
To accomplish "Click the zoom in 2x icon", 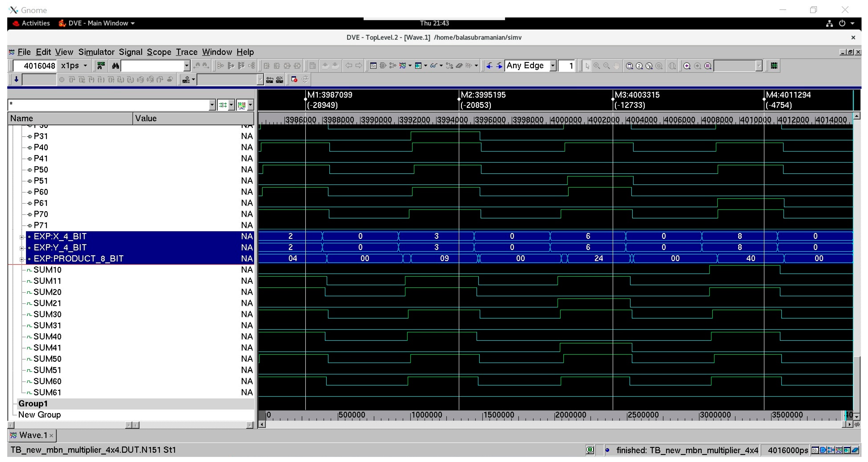I will 639,66.
